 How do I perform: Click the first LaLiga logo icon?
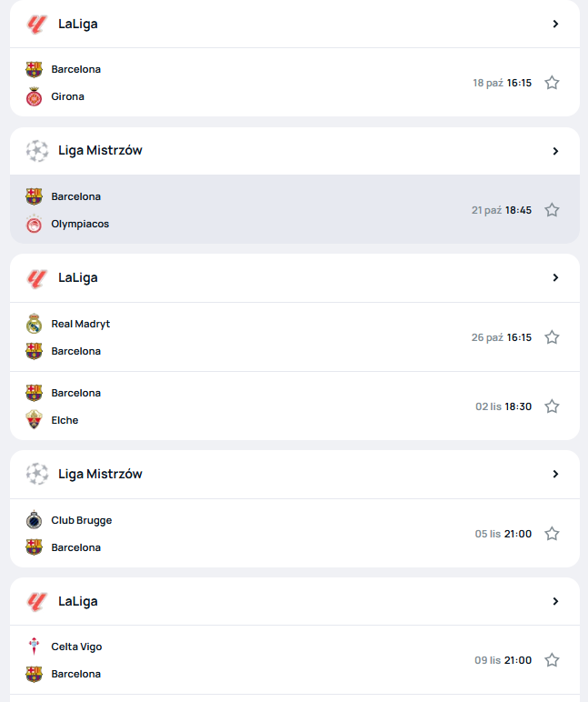(36, 25)
